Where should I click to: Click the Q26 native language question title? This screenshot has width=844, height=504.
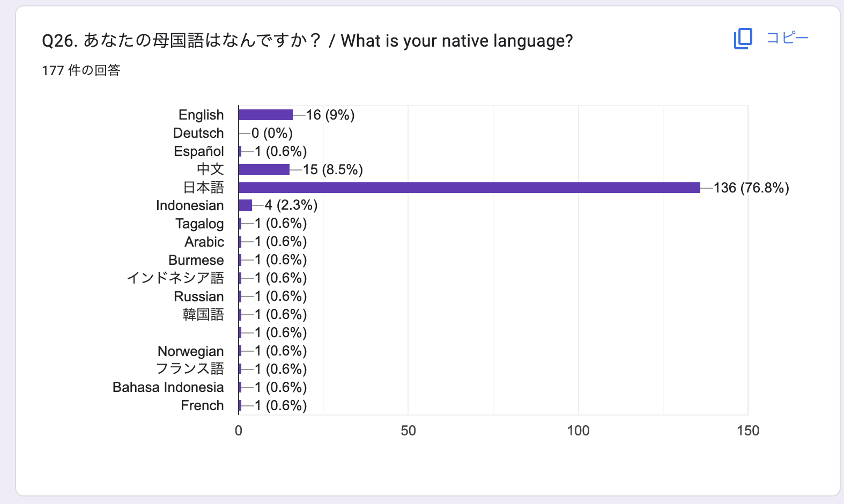(307, 41)
